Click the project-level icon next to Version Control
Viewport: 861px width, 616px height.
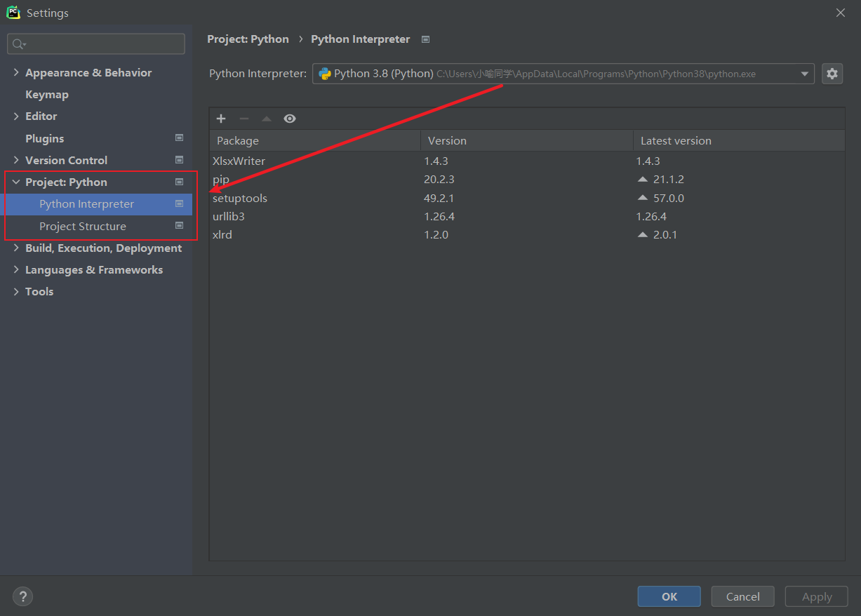coord(179,160)
